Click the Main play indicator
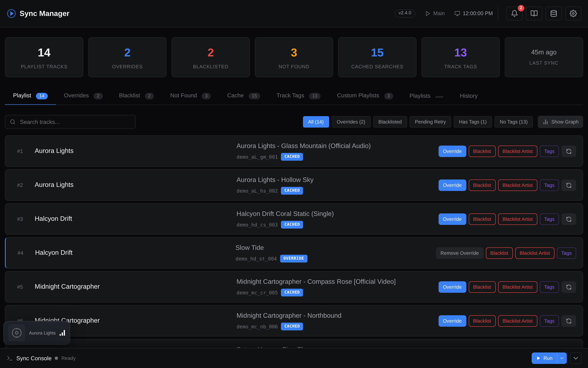This screenshot has width=588, height=368. tap(435, 13)
